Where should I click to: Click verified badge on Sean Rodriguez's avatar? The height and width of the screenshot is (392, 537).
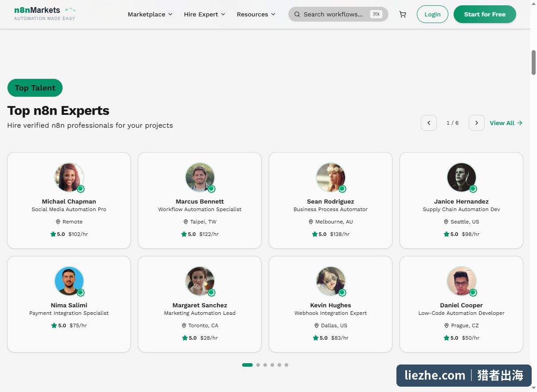pyautogui.click(x=342, y=189)
